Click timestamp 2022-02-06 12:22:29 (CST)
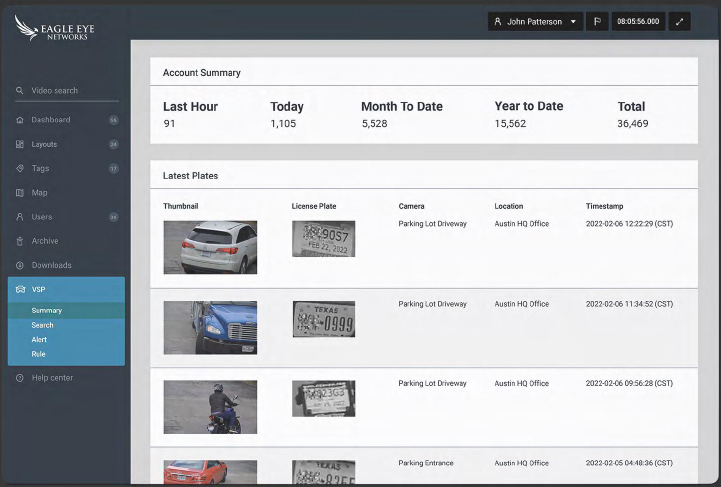The image size is (721, 487). pos(629,224)
